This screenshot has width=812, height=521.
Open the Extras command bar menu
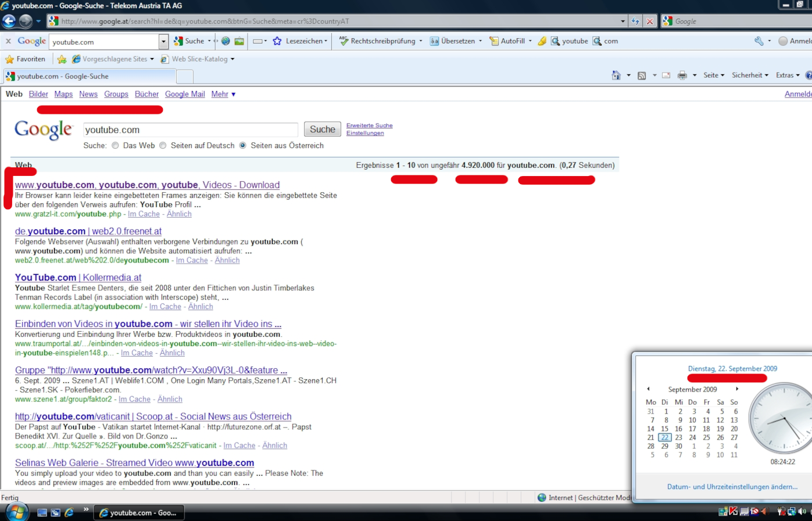click(x=788, y=76)
